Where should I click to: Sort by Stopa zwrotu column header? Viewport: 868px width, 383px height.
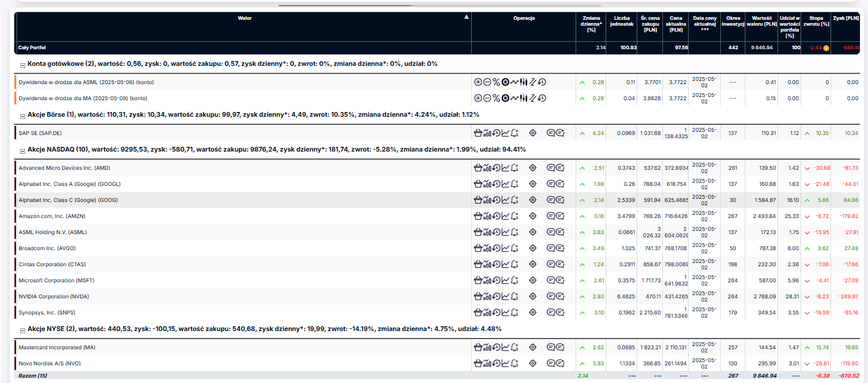tap(816, 21)
